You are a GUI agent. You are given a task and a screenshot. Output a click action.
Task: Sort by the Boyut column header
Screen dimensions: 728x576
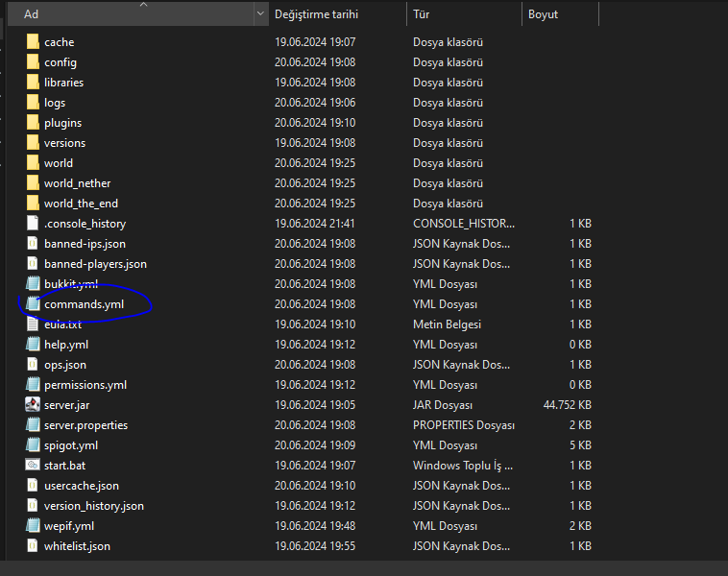[x=560, y=14]
